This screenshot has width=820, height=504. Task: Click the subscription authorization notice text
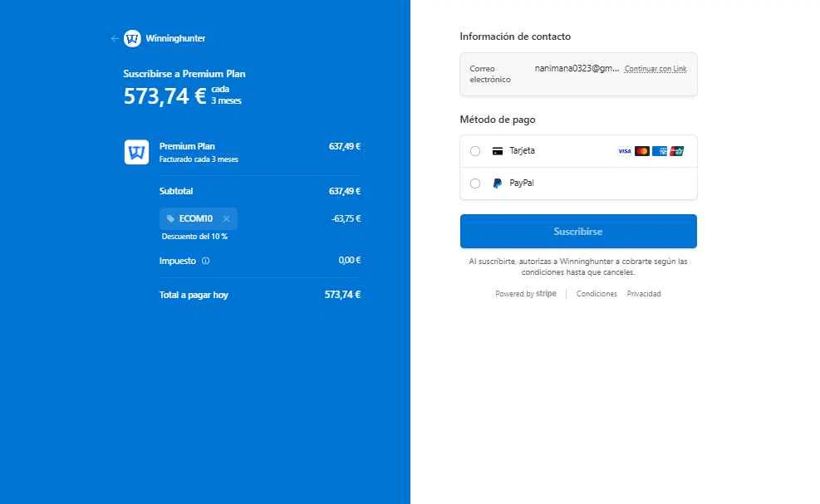(x=578, y=267)
